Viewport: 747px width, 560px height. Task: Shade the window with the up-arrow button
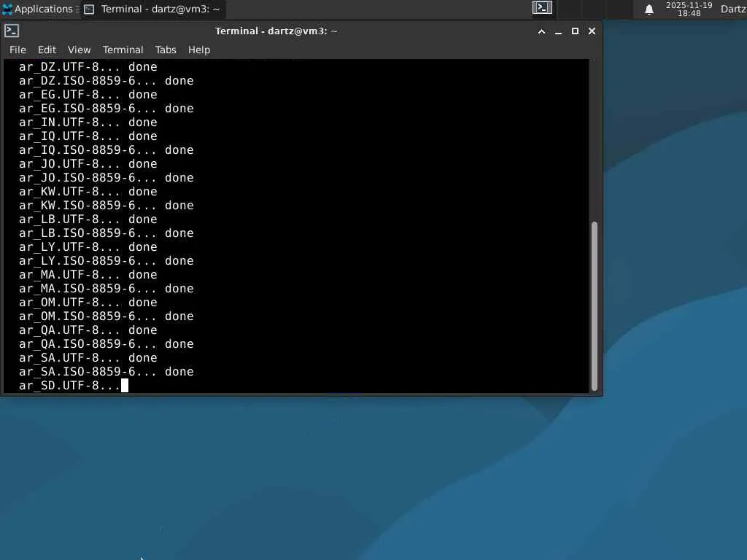541,31
